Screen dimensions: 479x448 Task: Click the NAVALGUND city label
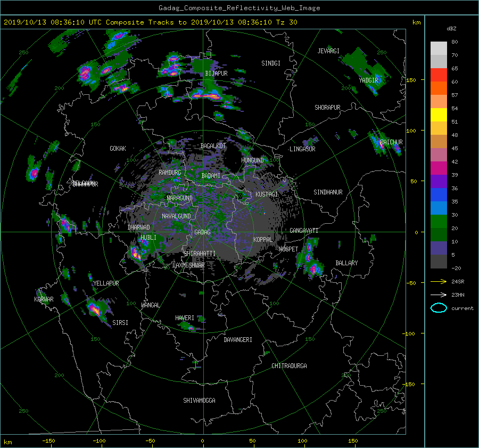[176, 216]
